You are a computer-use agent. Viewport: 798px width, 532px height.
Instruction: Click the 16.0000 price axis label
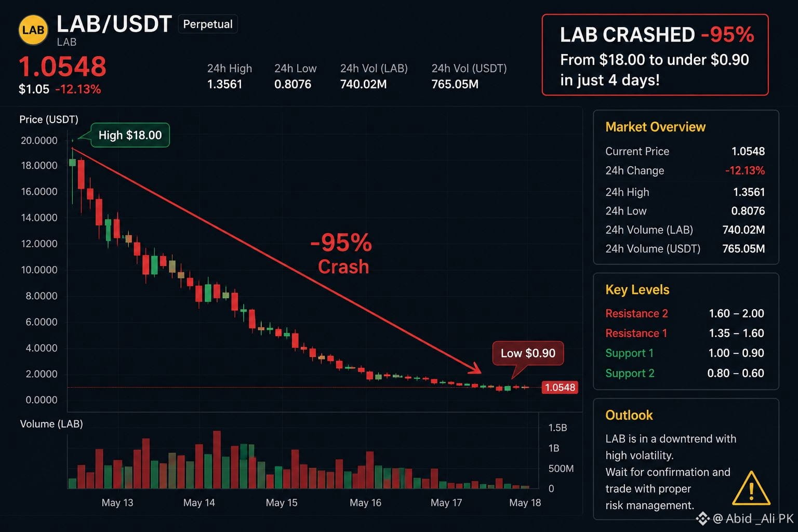[39, 192]
